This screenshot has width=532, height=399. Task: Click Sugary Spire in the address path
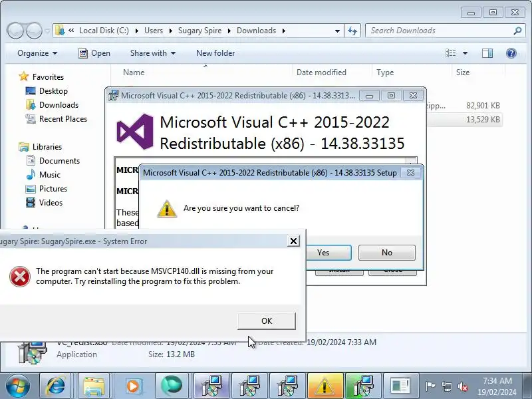point(199,31)
